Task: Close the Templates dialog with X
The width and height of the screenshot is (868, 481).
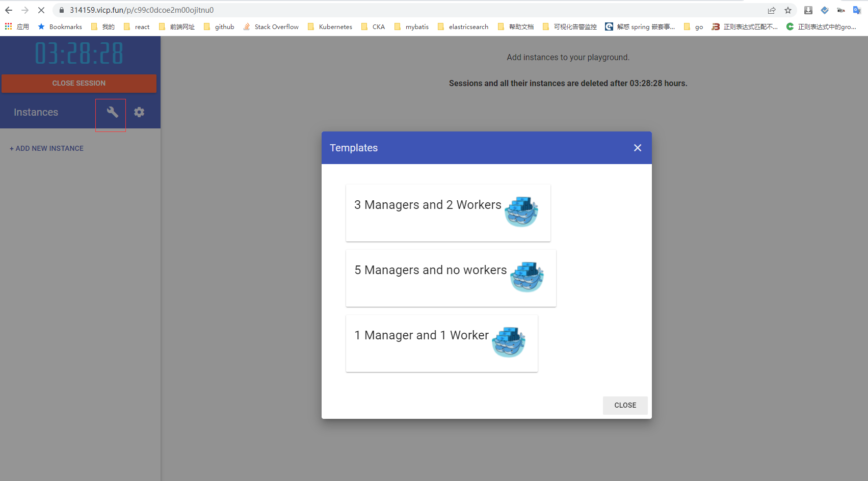Action: (x=638, y=148)
